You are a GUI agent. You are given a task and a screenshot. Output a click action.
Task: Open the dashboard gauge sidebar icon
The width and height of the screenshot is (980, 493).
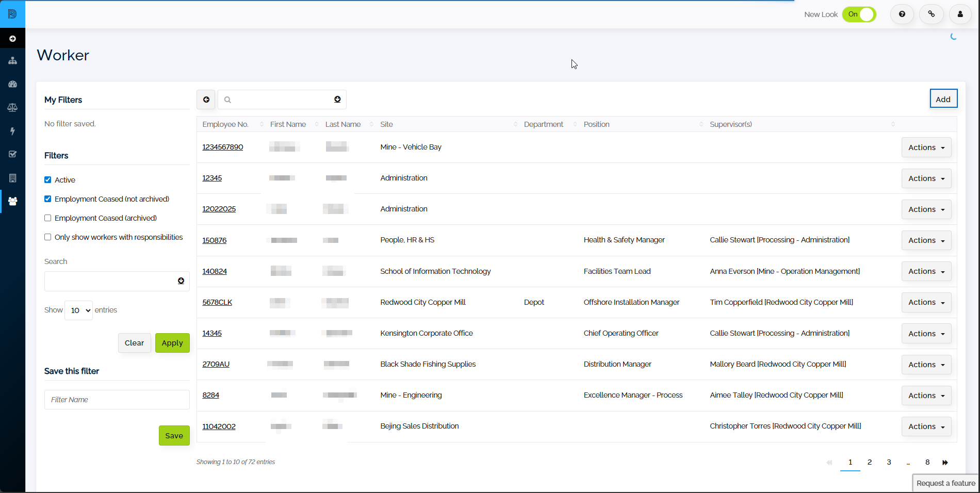12,84
